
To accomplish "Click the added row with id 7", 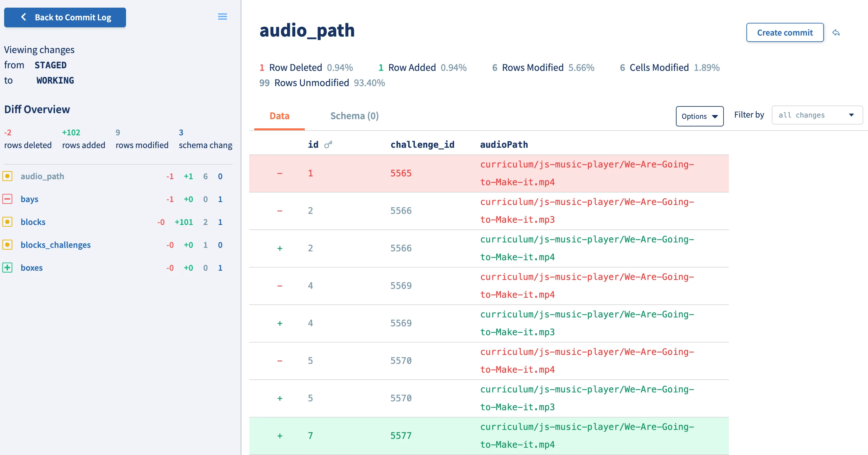I will click(x=489, y=436).
